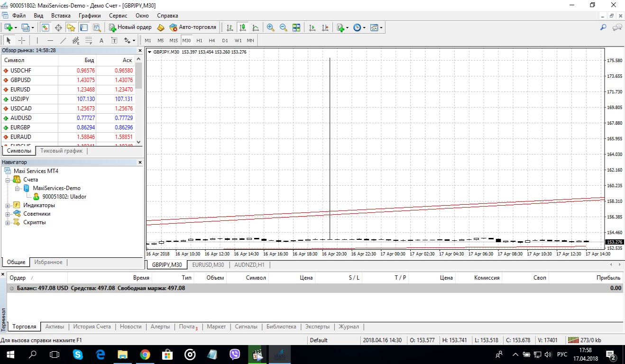
Task: Select the crosshair cursor tool
Action: click(x=22, y=40)
